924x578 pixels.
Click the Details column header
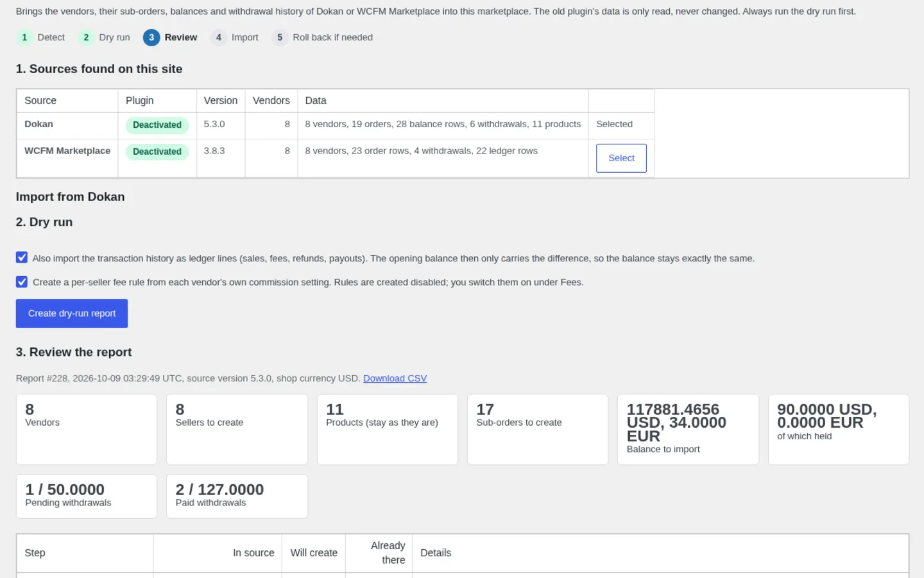[x=660, y=553]
